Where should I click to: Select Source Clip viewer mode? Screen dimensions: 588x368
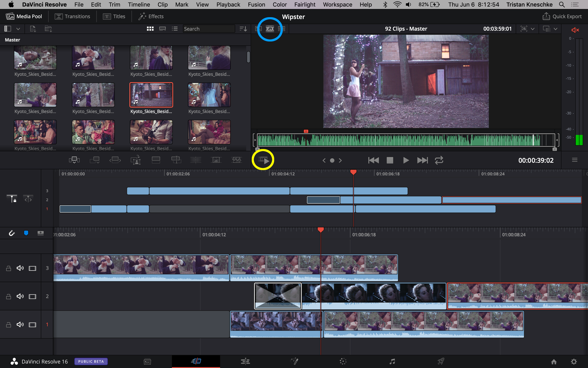pyautogui.click(x=258, y=29)
